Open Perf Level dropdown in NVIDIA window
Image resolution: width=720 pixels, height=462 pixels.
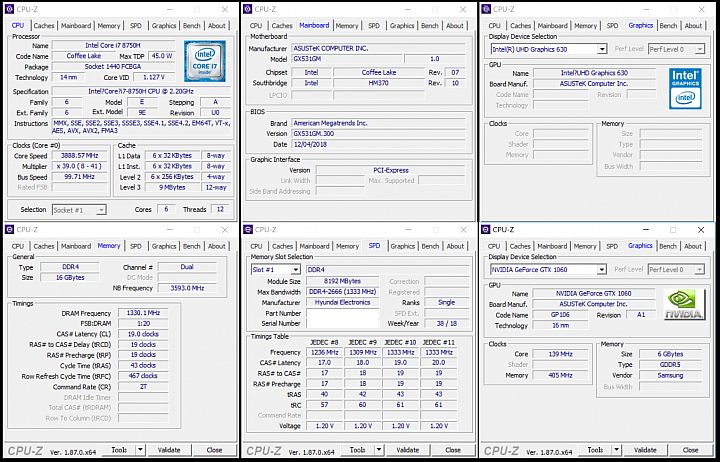pos(699,270)
